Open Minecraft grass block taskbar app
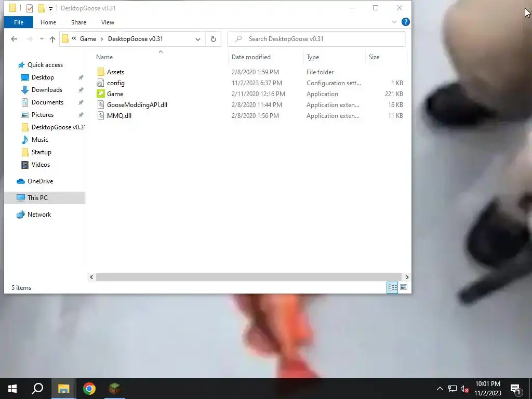This screenshot has height=399, width=532. 115,389
